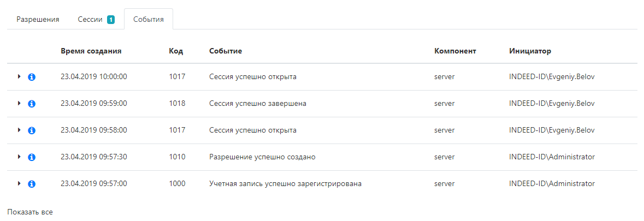Viewport: 644px width, 221px height.
Task: Click info icon for the 10:00:00 event
Action: pyautogui.click(x=32, y=77)
